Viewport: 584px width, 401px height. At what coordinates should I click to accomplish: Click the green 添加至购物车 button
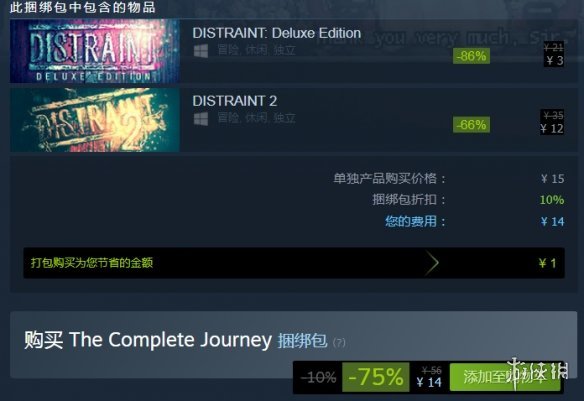[505, 377]
